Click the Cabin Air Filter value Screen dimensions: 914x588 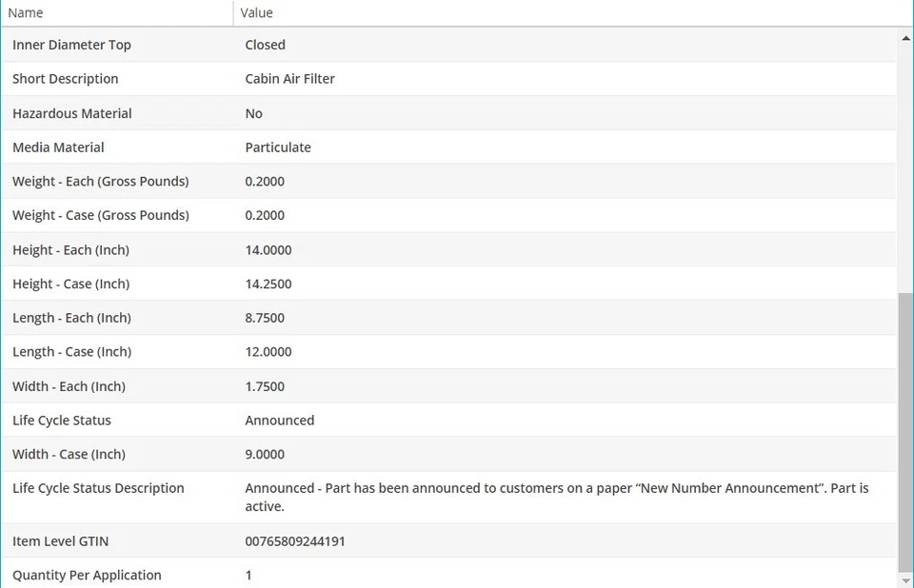coord(290,79)
